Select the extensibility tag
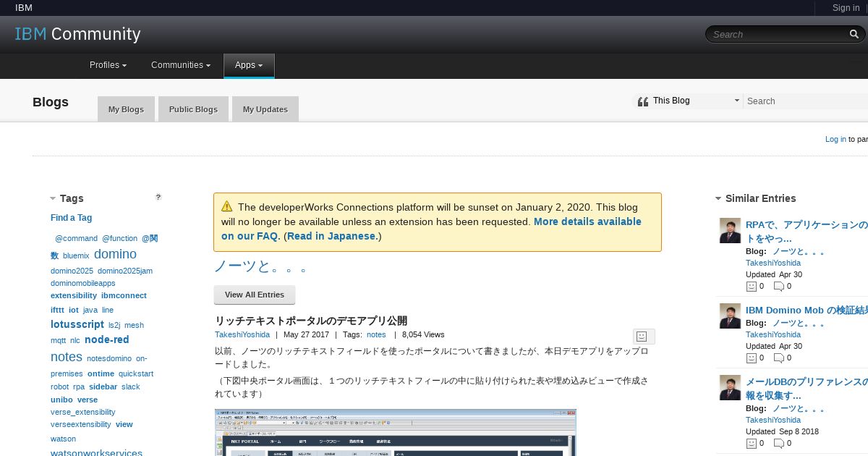Viewport: 868px width, 456px height. (74, 295)
